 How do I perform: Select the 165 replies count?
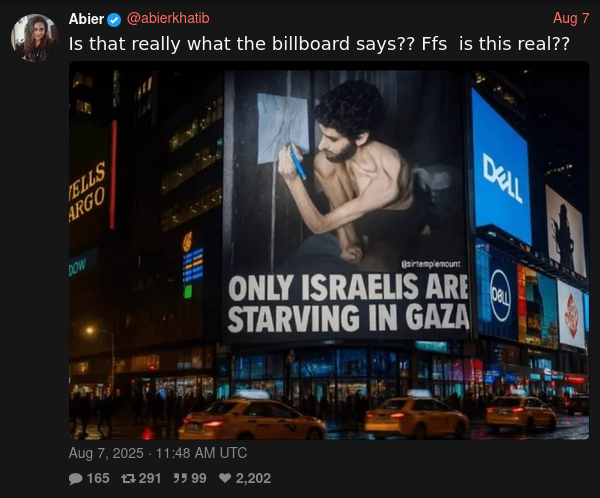point(98,478)
